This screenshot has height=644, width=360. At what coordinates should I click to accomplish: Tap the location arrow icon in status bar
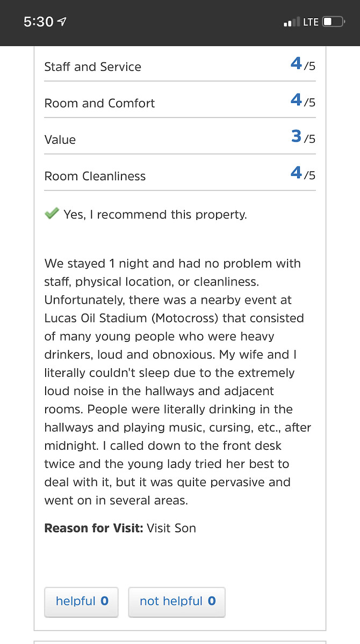click(62, 21)
